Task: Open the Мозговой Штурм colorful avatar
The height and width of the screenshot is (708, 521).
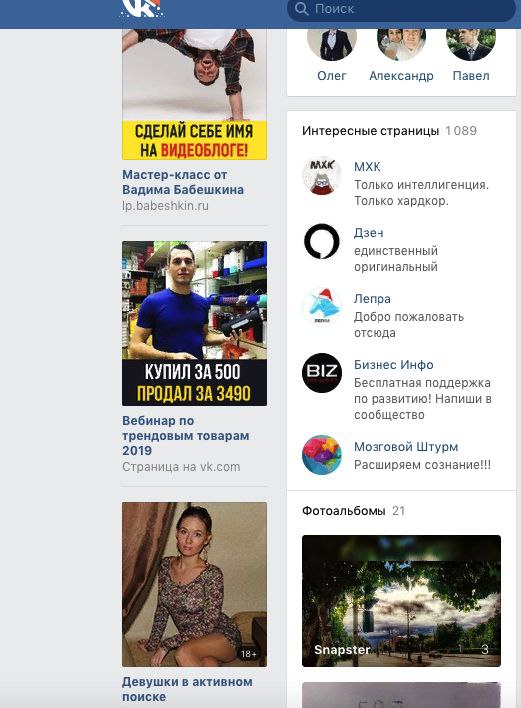Action: 321,455
